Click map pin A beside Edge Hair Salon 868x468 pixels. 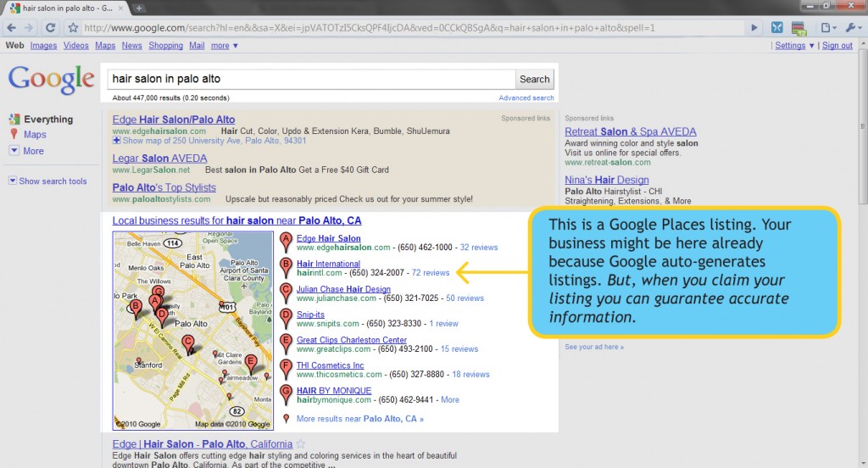point(286,242)
